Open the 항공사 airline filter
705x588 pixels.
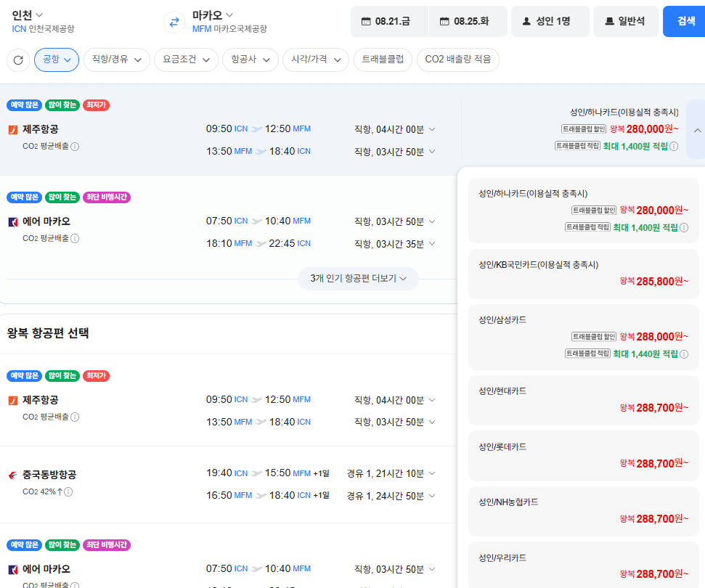coord(250,60)
